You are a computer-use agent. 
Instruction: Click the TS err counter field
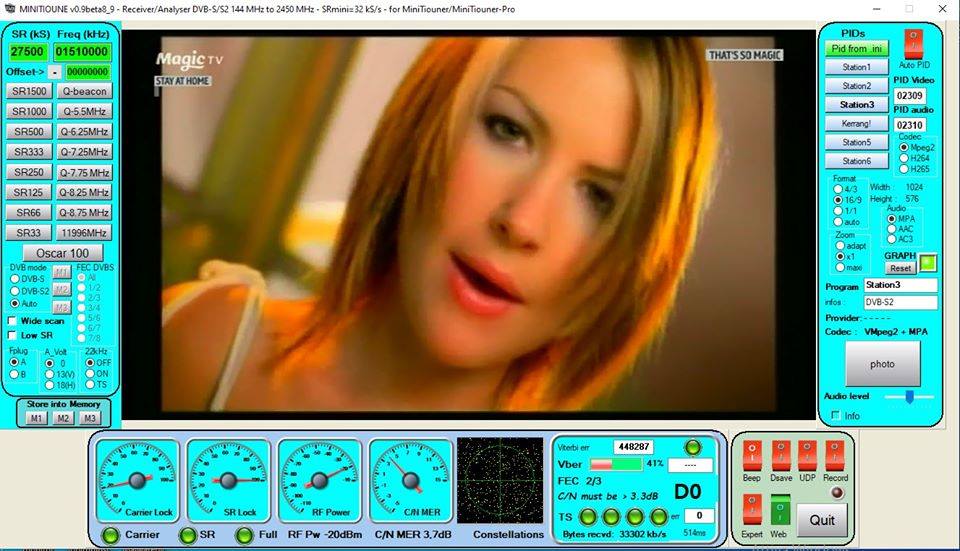click(699, 515)
